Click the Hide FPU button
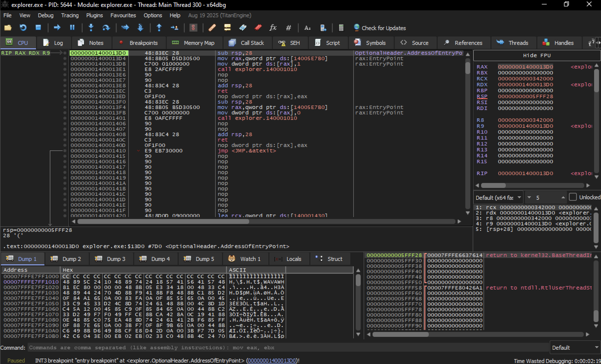Image resolution: width=601 pixels, height=364 pixels. tap(537, 55)
